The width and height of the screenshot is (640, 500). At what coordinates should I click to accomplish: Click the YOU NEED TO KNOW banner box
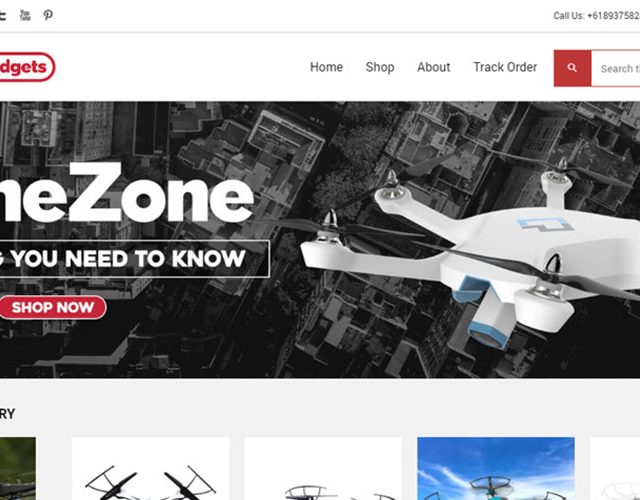(x=134, y=259)
